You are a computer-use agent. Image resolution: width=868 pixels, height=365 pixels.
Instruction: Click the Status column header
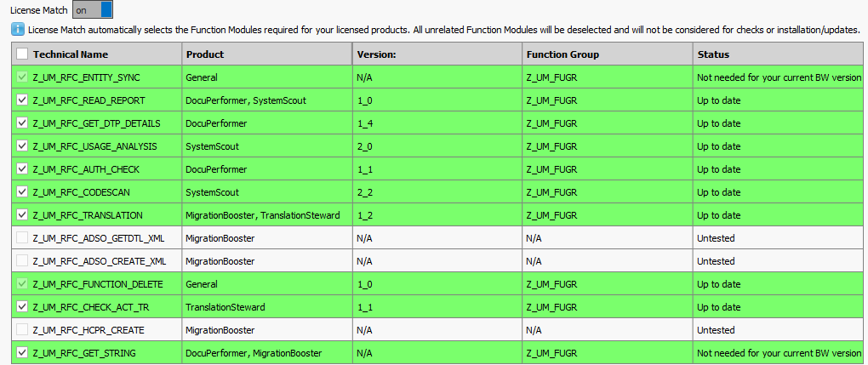(713, 54)
